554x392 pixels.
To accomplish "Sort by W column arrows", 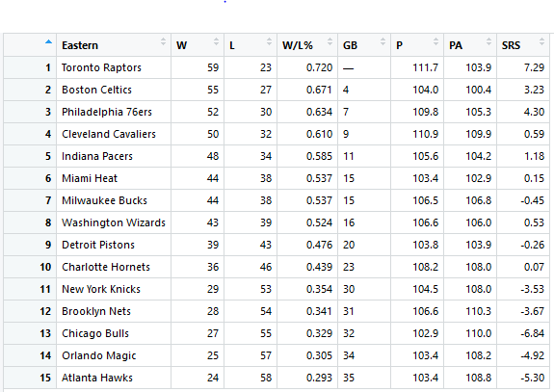I will coord(216,41).
